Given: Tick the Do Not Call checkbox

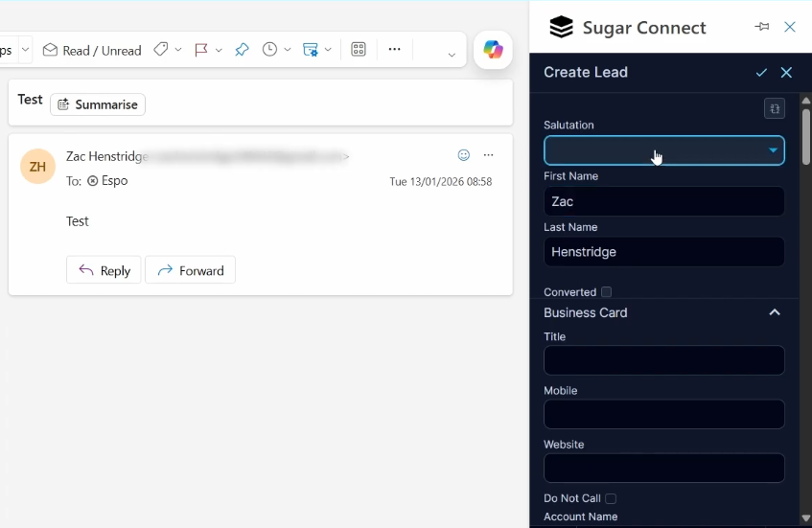Looking at the screenshot, I should tap(611, 498).
